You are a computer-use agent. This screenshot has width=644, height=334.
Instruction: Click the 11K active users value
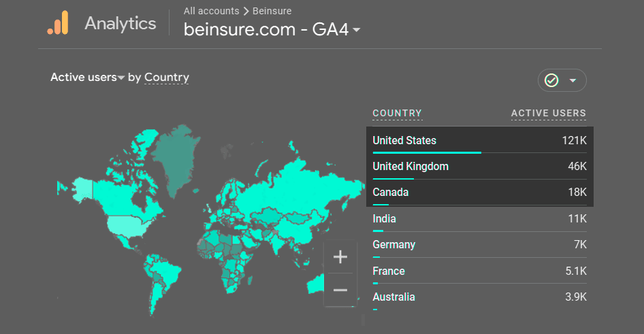click(577, 219)
